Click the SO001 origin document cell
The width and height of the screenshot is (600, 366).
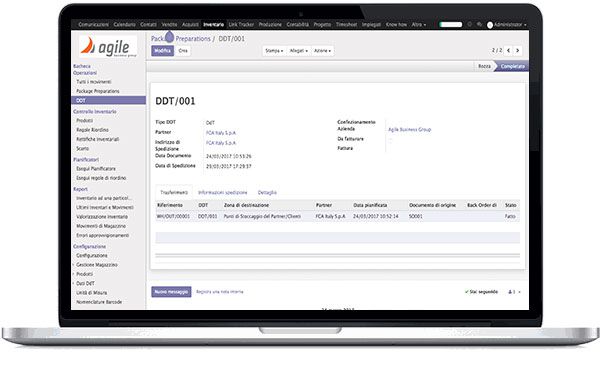[x=416, y=216]
